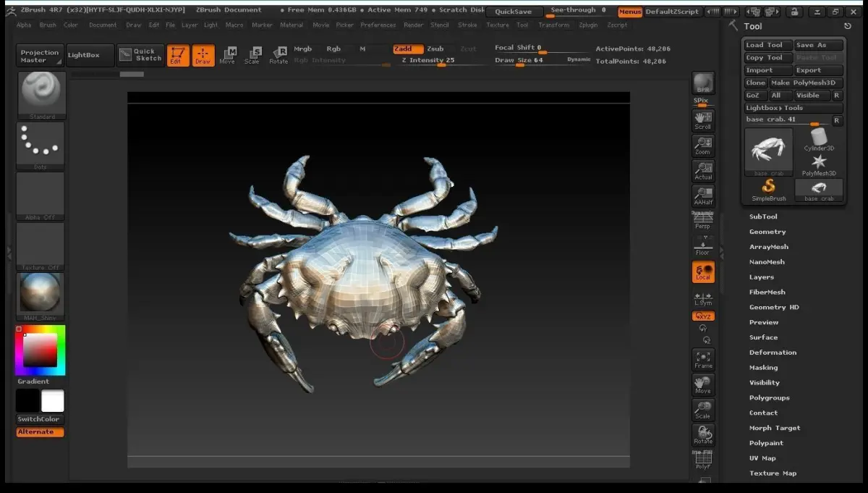Toggle Local symmetry transform button
Screen dimensions: 868x493
pos(703,272)
